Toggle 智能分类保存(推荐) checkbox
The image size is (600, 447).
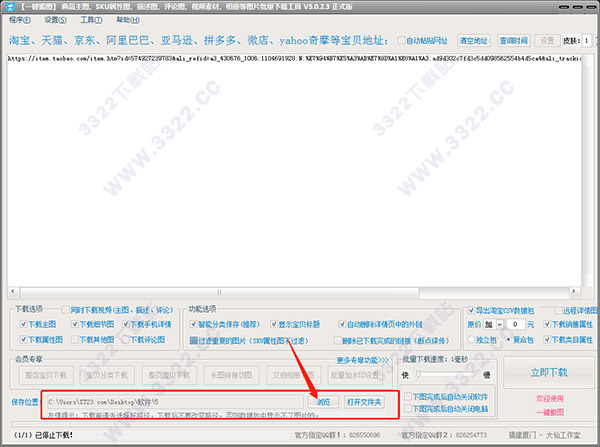[x=194, y=324]
